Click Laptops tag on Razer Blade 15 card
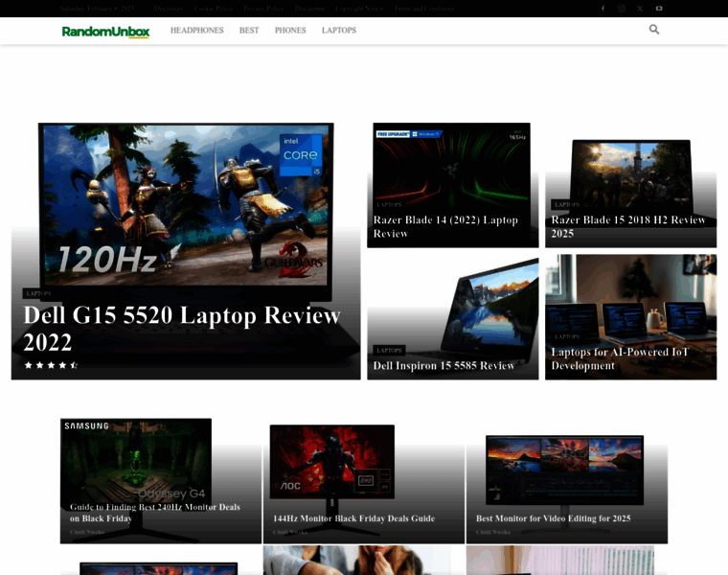Image resolution: width=728 pixels, height=575 pixels. tap(567, 205)
